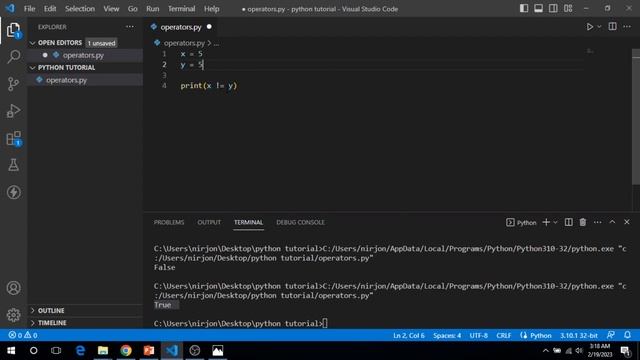Open the Extensions view

(13, 138)
